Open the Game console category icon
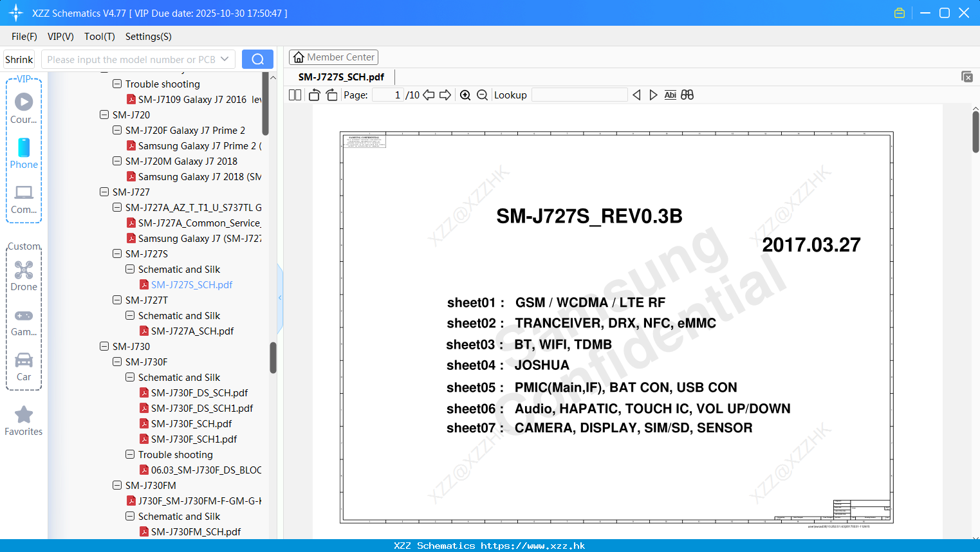This screenshot has height=552, width=980. (x=24, y=322)
